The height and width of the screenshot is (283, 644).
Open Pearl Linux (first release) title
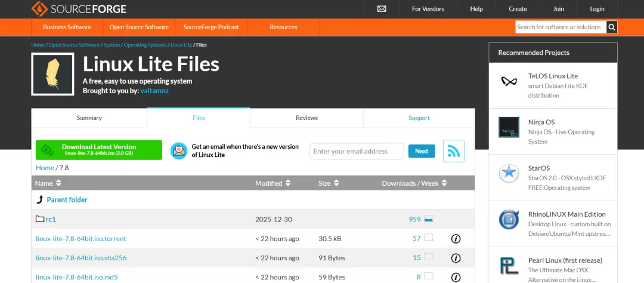tap(565, 260)
